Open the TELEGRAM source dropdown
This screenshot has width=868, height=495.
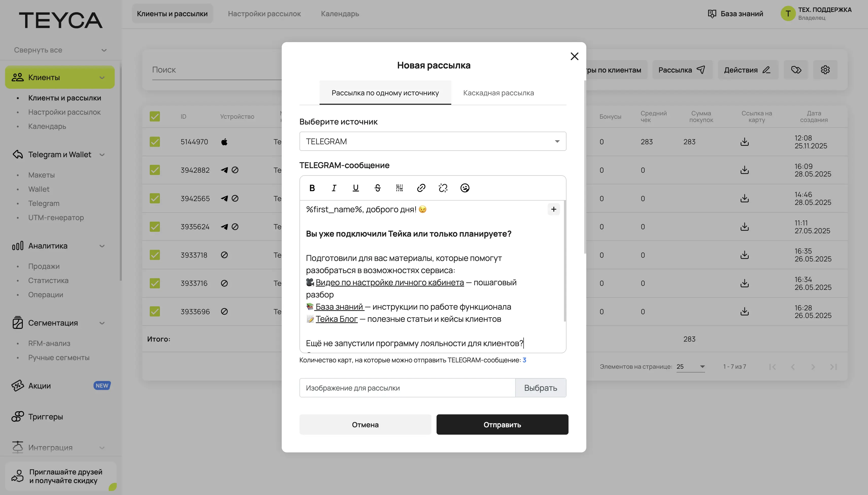(x=432, y=142)
